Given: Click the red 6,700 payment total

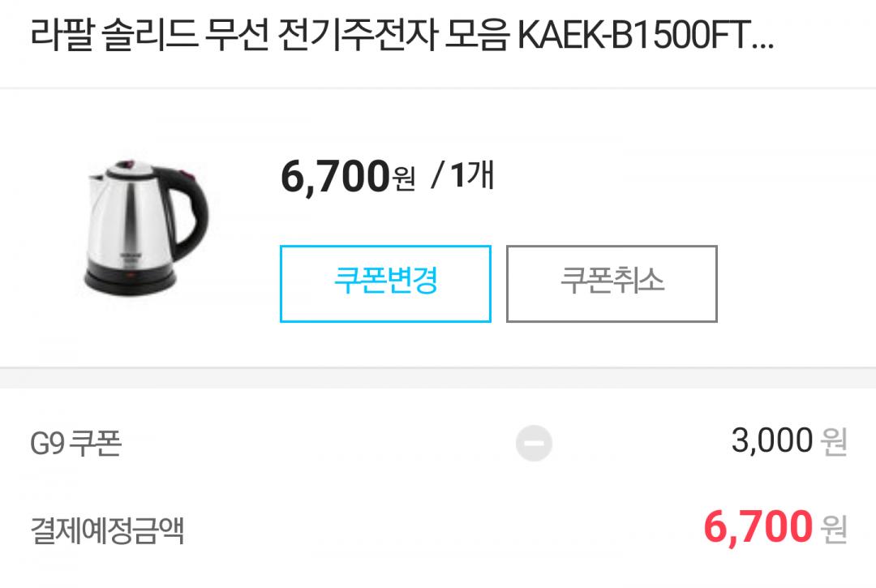Looking at the screenshot, I should pyautogui.click(x=758, y=526).
